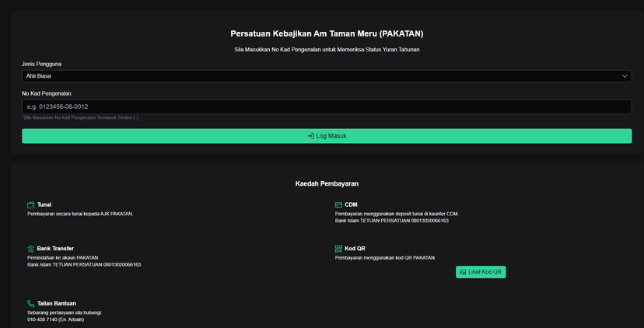The width and height of the screenshot is (644, 328).
Task: Click the Kaedah Pembayaran heading
Action: tap(327, 183)
